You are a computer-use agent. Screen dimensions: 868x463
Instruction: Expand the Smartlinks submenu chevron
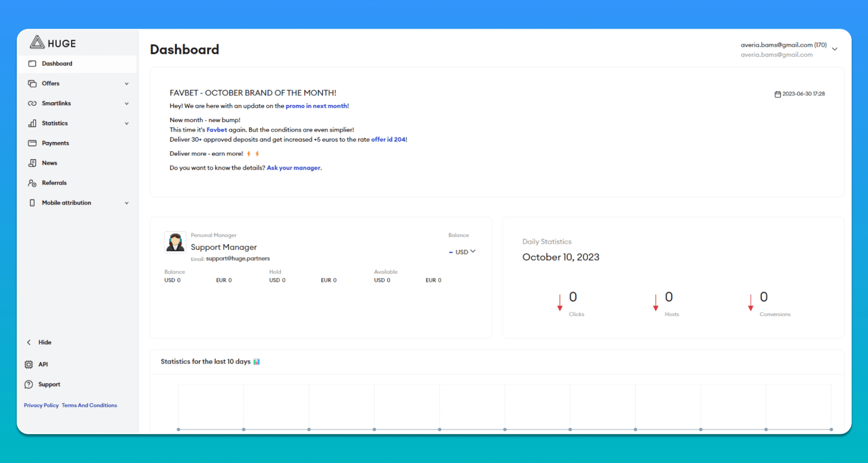pos(127,104)
